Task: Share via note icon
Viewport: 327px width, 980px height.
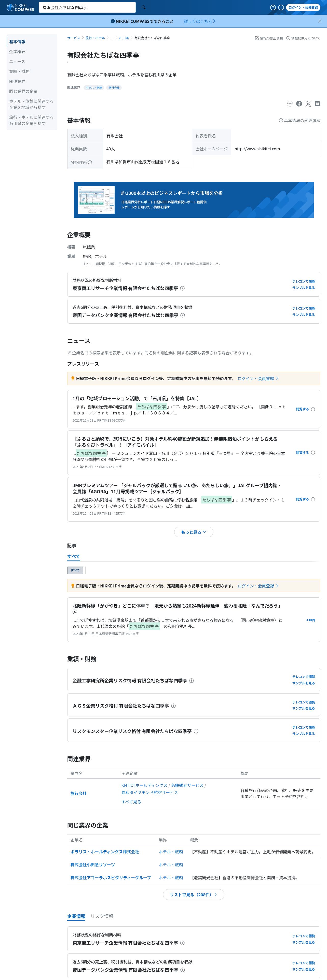Action: point(290,104)
